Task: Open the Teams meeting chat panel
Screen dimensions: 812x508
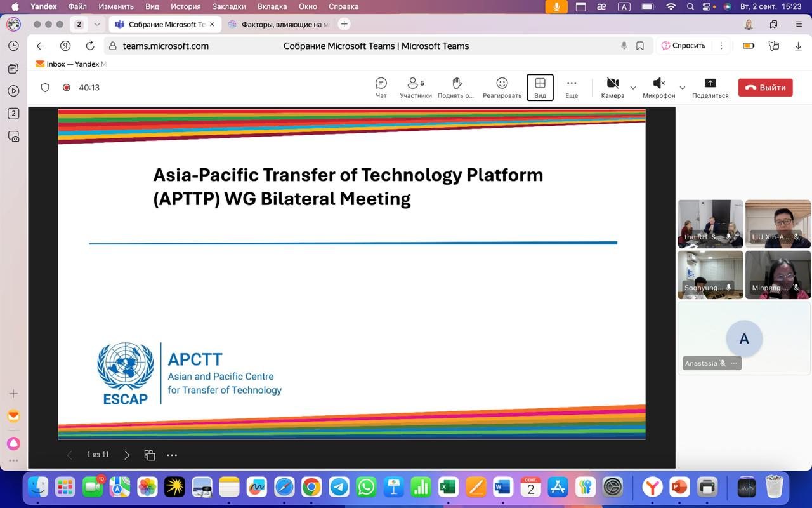Action: pyautogui.click(x=381, y=88)
